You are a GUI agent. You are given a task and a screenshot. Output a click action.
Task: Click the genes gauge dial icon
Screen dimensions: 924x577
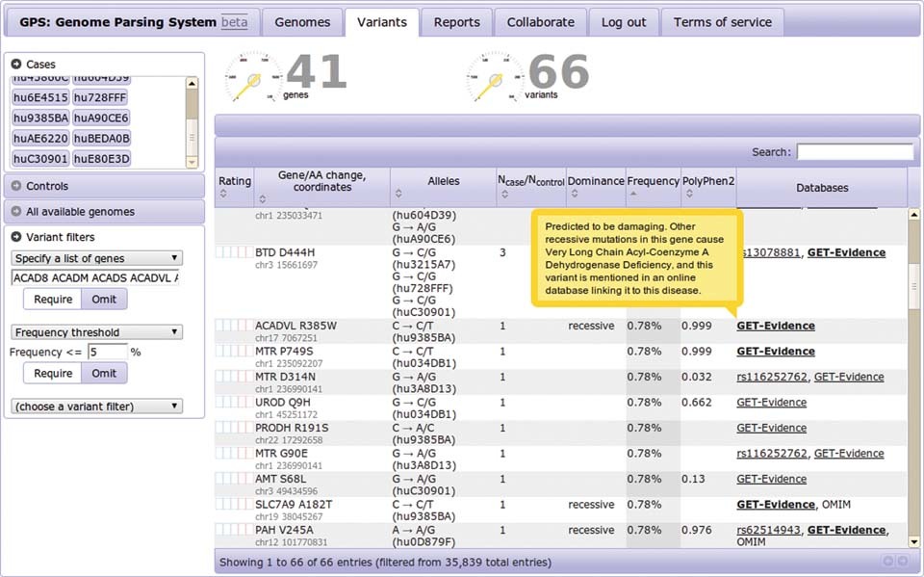(x=253, y=78)
